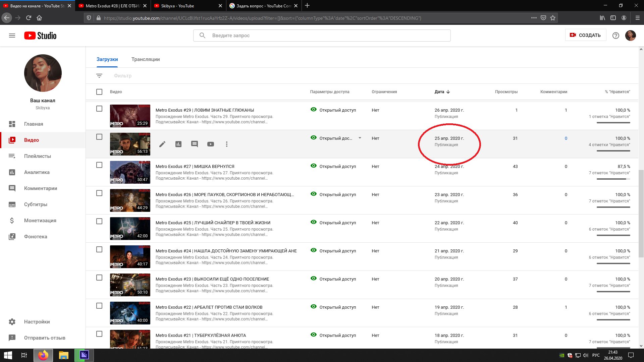Select checkbox for Metro Exodus #25
Screen dimensions: 644x362
[x=99, y=221]
